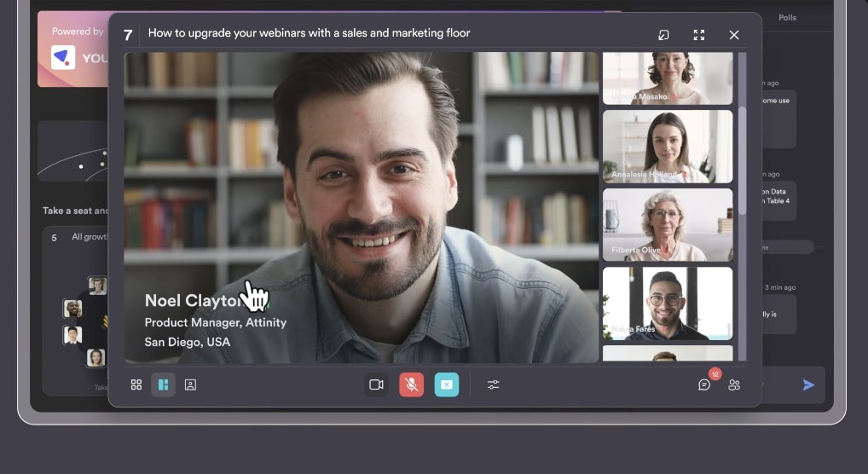Click the participant list scrollbar
The width and height of the screenshot is (868, 474).
point(742,160)
